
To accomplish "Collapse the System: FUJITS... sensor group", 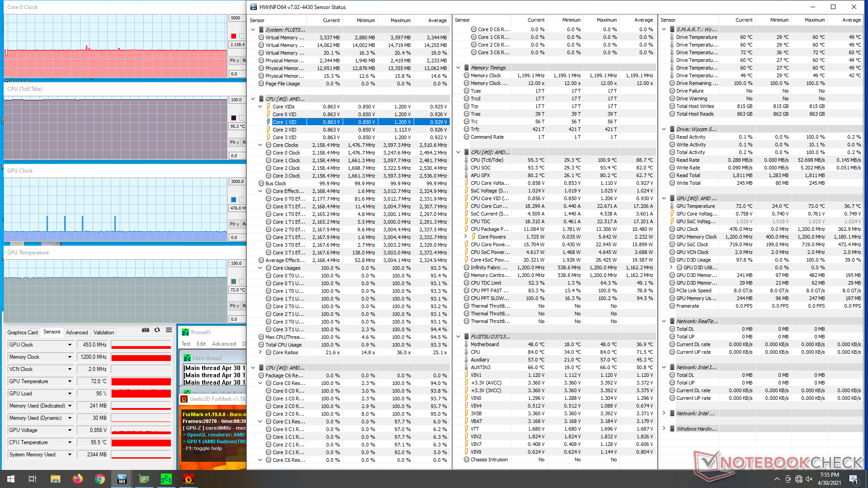I will 253,30.
